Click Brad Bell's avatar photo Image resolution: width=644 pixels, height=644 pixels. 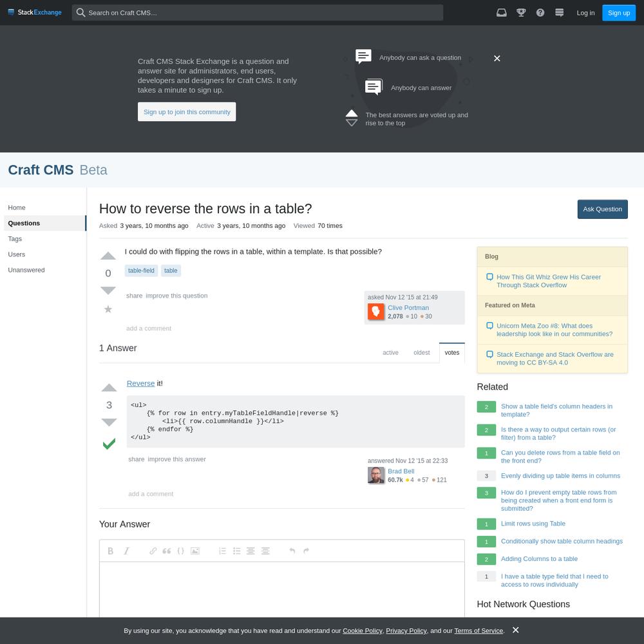coord(376,475)
